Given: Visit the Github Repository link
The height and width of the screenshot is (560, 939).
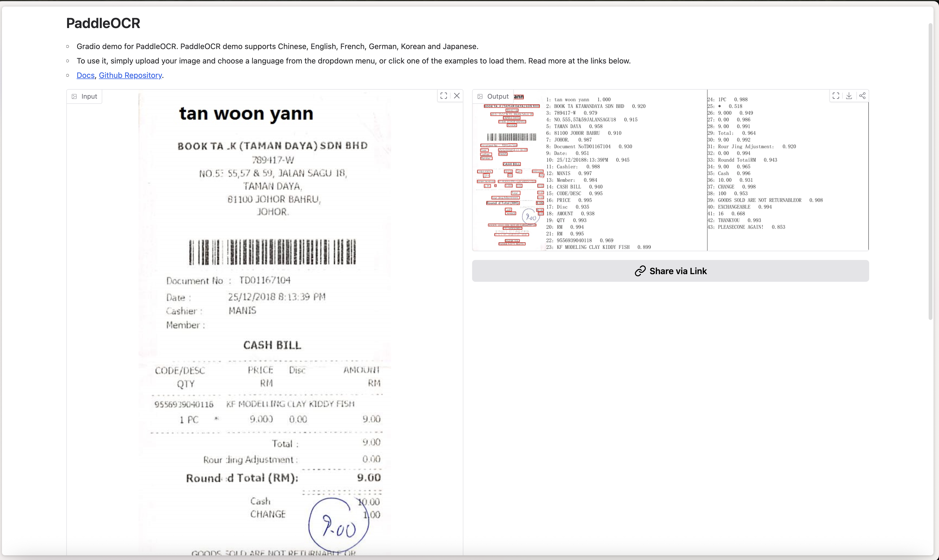Looking at the screenshot, I should [x=130, y=75].
